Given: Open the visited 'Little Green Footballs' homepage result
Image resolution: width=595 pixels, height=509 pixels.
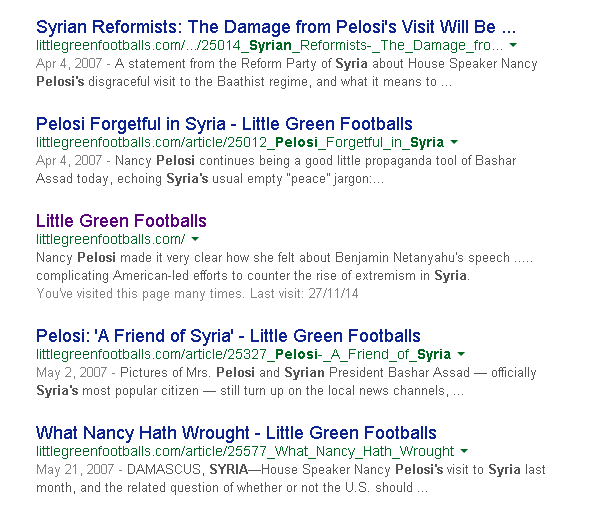Looking at the screenshot, I should coord(121,221).
